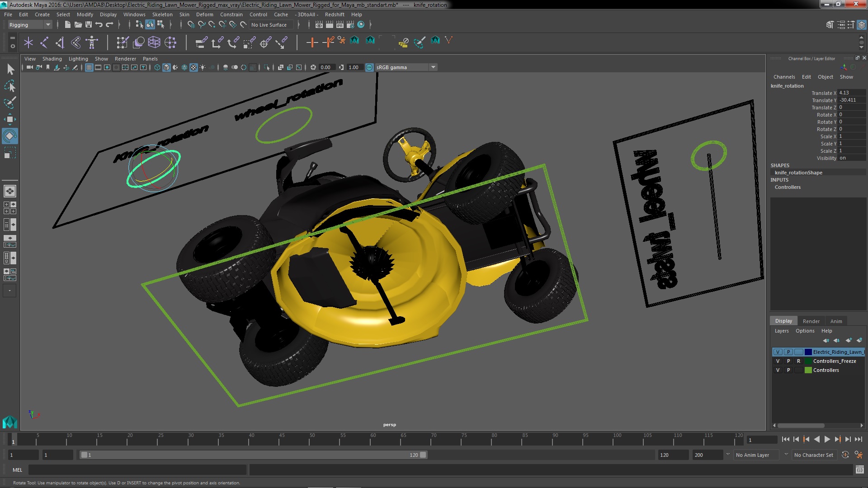Click the Human IK skeleton shelf icon

[x=92, y=42]
